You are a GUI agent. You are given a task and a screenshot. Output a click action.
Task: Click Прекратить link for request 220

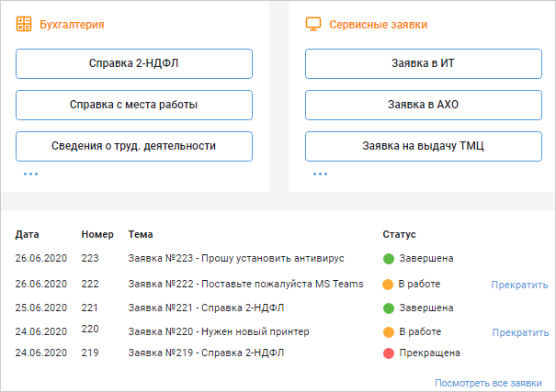520,332
